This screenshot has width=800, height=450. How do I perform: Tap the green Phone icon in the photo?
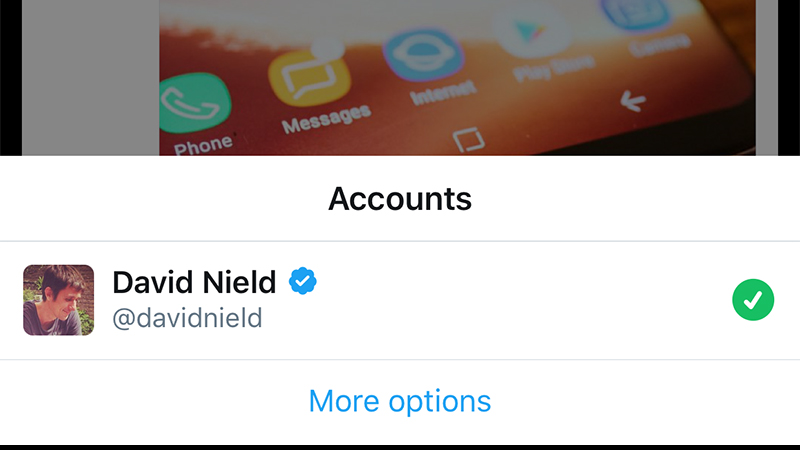(195, 104)
